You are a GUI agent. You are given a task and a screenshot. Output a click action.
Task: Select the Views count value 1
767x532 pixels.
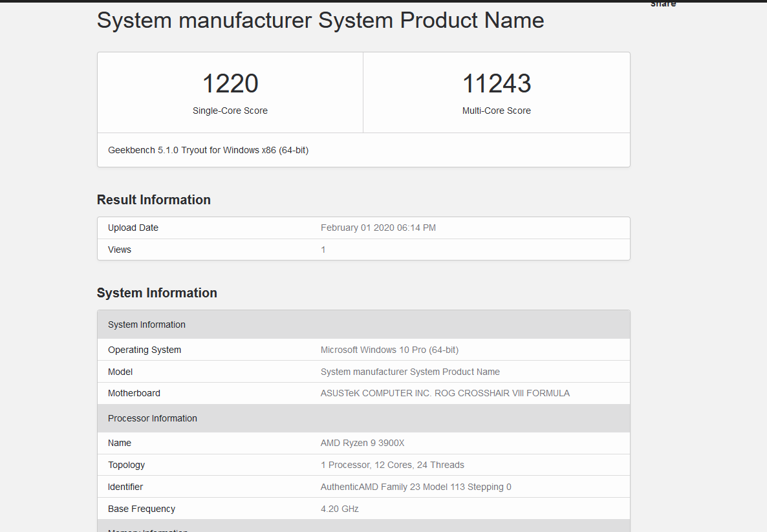[323, 250]
